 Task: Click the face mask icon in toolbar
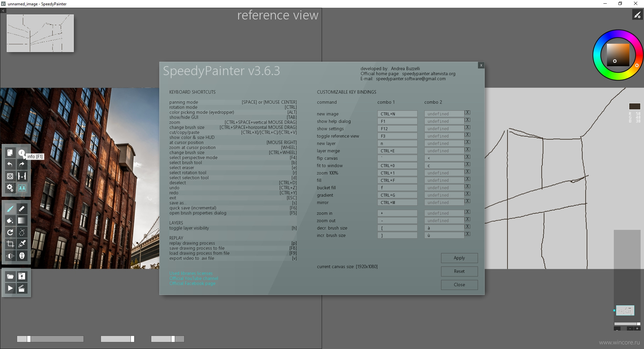pos(22,256)
